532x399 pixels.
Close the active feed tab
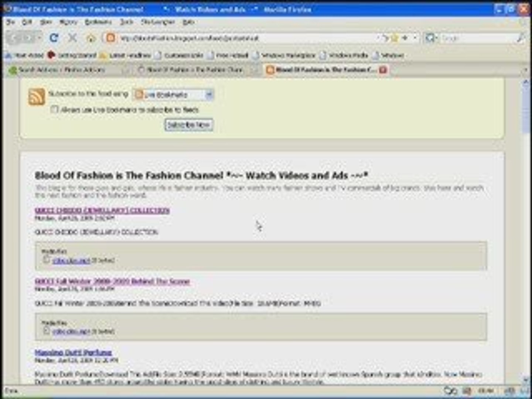coord(383,70)
